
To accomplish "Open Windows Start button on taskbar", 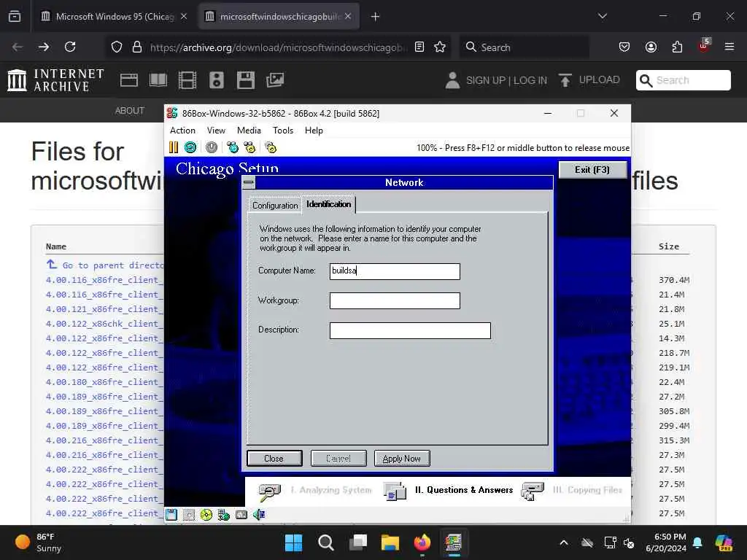I will 293,542.
